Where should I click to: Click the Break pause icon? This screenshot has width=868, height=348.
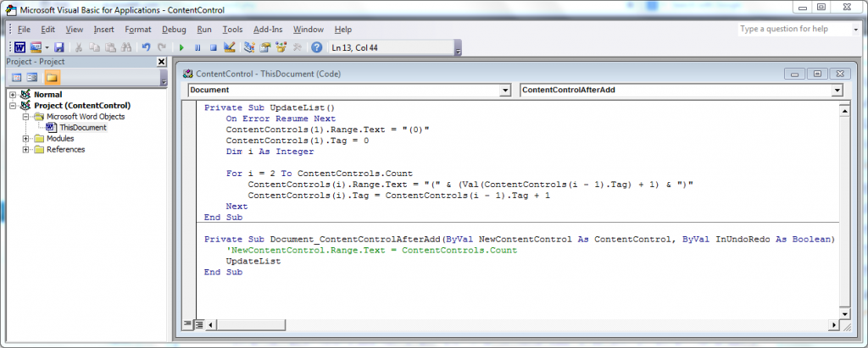coord(197,47)
